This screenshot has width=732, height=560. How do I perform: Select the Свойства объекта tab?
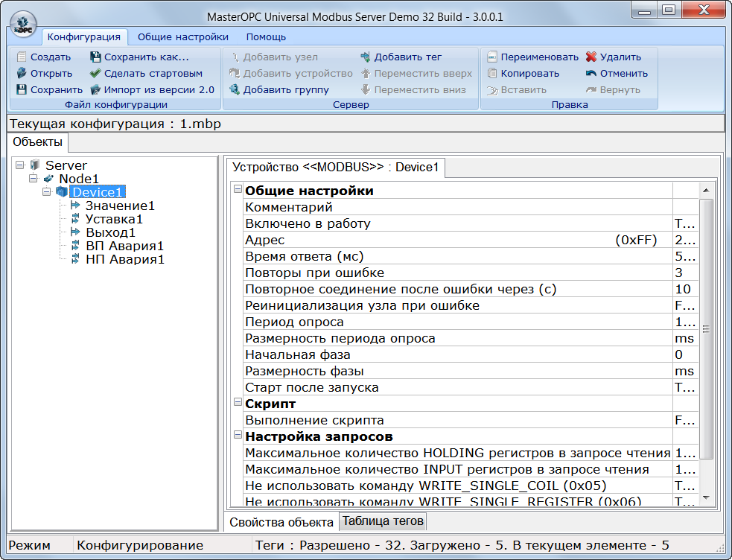(281, 522)
